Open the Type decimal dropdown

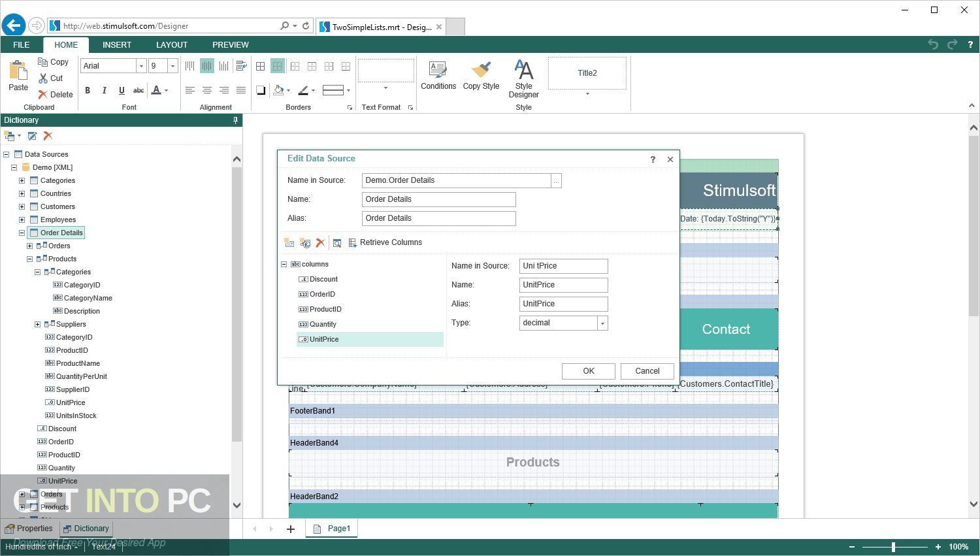point(602,323)
